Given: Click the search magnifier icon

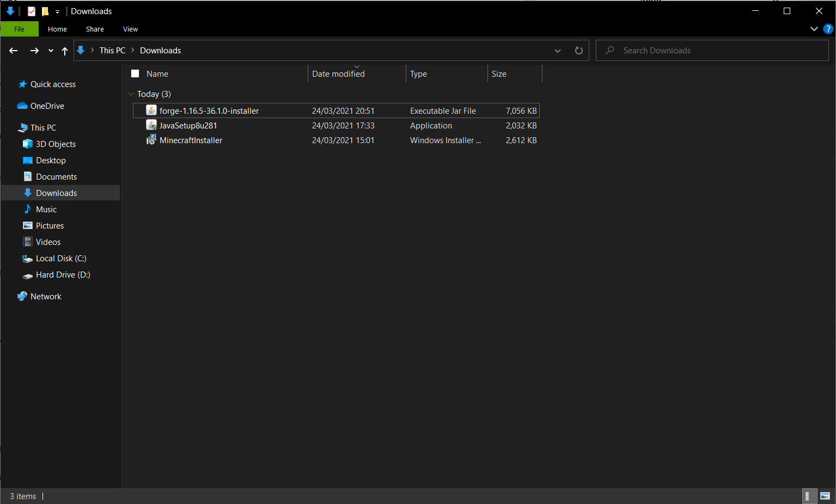Looking at the screenshot, I should [610, 50].
